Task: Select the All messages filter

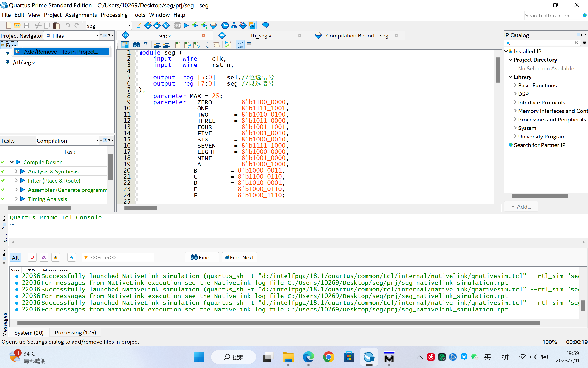Action: [x=15, y=258]
